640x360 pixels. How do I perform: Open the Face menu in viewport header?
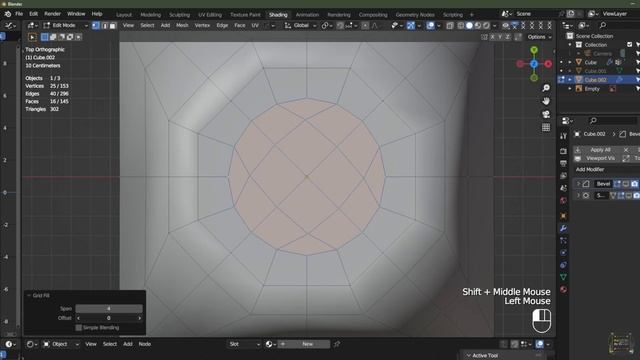[x=240, y=25]
